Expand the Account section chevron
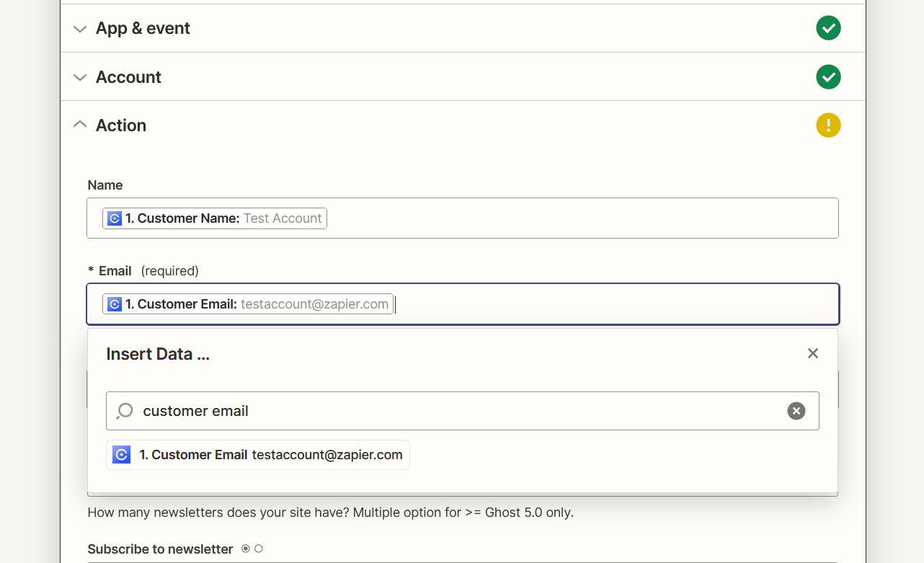 pos(80,77)
